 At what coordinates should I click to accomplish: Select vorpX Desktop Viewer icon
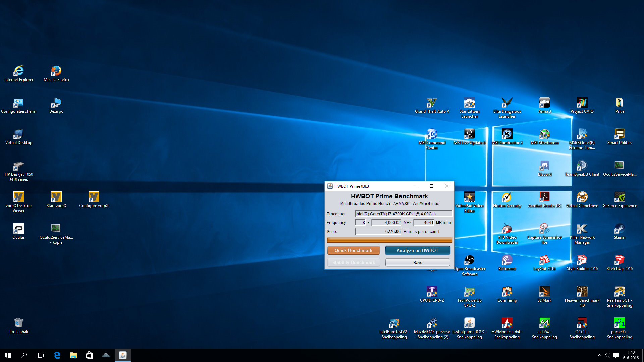[x=19, y=202]
